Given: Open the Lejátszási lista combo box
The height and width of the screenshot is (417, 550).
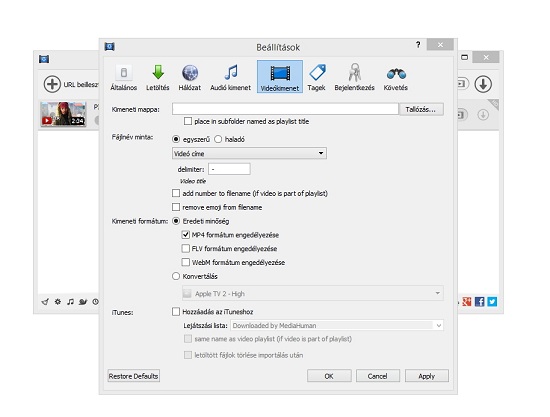Looking at the screenshot, I should [337, 325].
